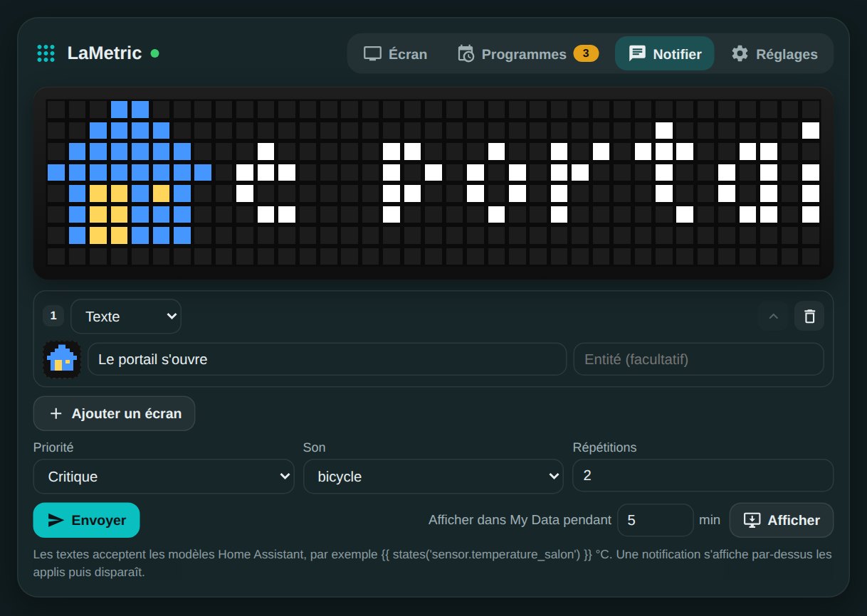Click the LaMetric dot-grid logo icon
Screen dimensions: 867x616
[x=46, y=53]
